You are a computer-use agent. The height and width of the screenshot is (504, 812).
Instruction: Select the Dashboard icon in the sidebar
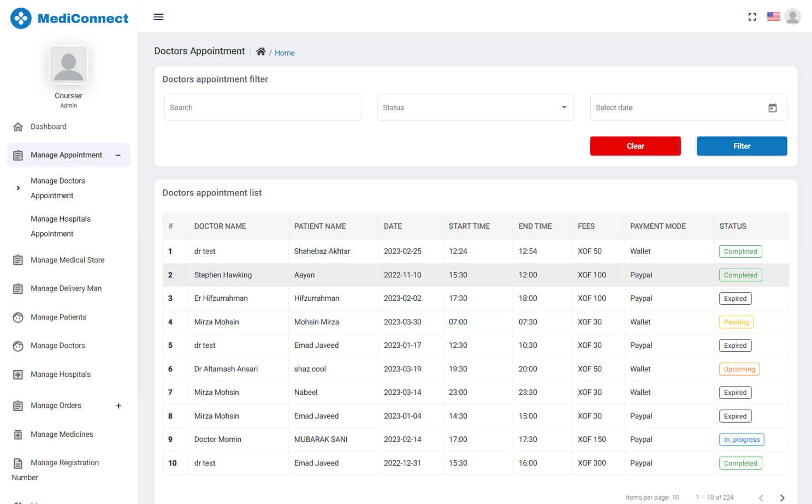coord(18,127)
